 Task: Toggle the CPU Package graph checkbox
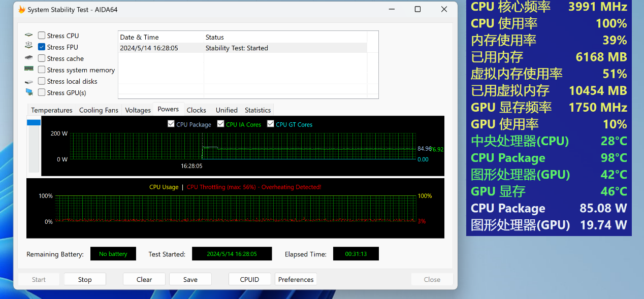[x=171, y=124]
